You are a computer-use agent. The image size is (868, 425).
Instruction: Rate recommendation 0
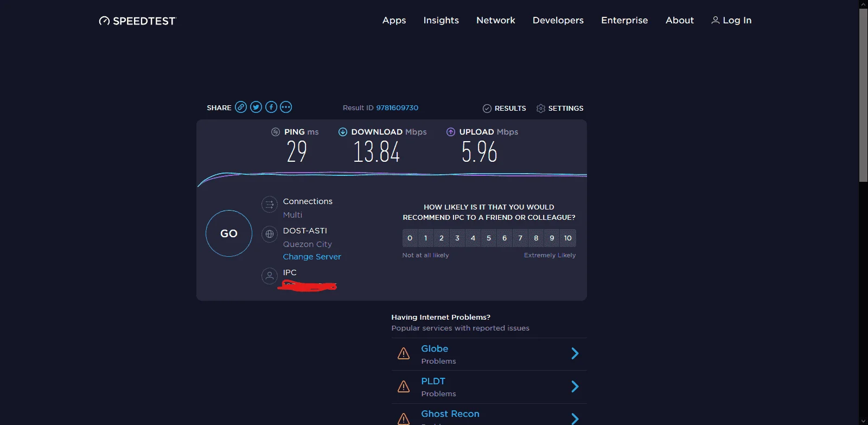click(410, 238)
